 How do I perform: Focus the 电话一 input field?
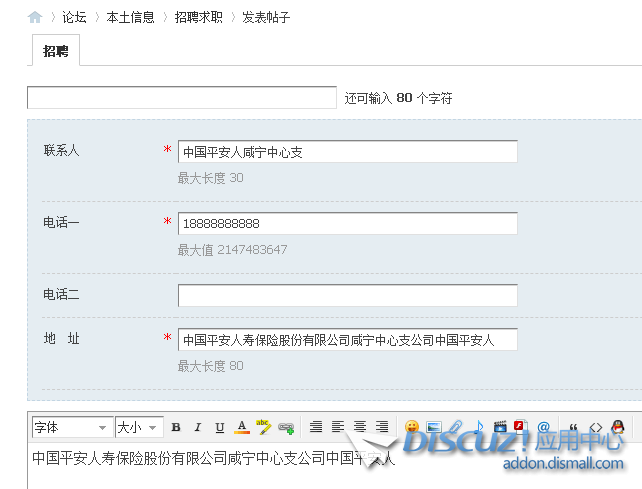pos(348,224)
